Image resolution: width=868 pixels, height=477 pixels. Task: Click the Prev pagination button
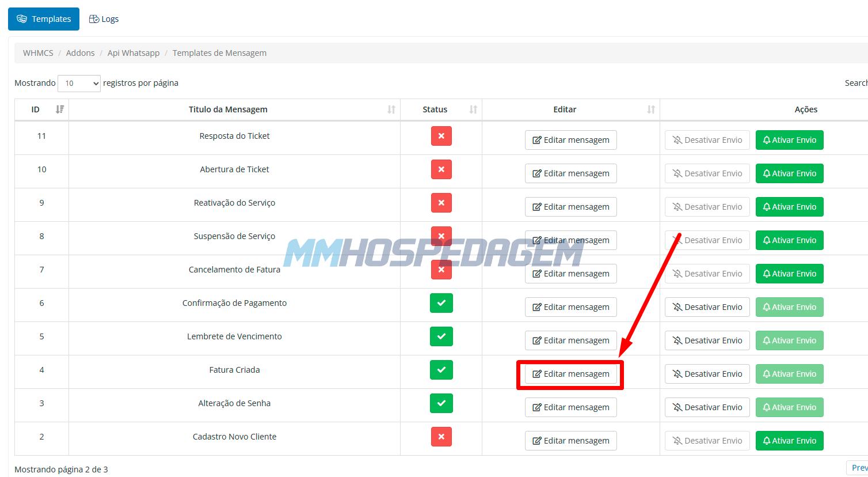tap(858, 468)
